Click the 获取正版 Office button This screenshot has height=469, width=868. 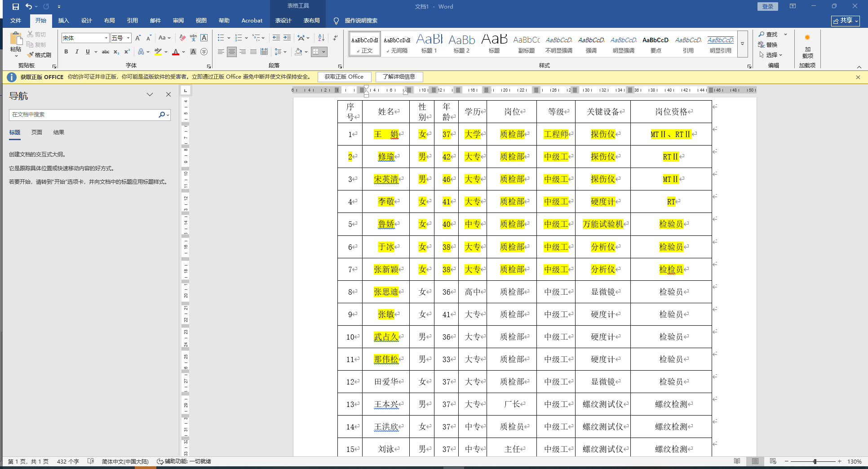click(344, 77)
